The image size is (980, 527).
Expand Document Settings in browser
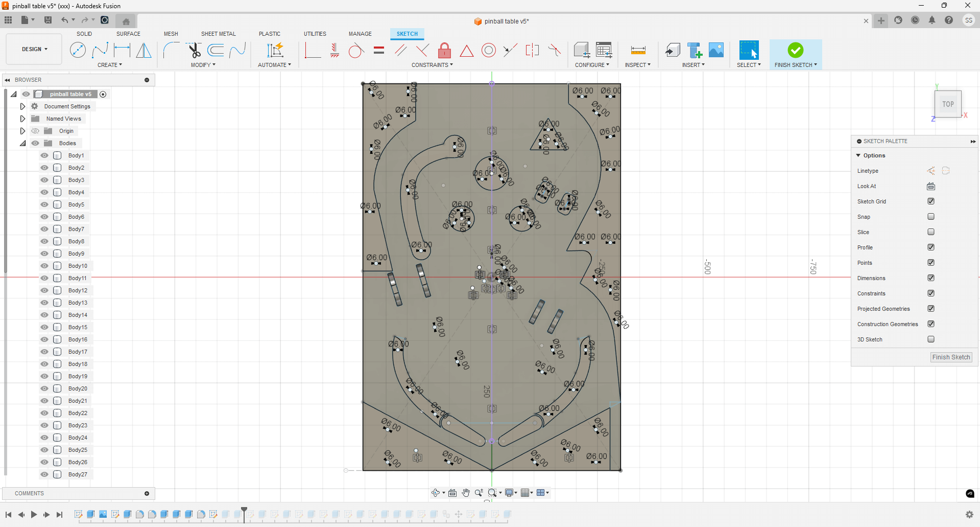tap(22, 106)
